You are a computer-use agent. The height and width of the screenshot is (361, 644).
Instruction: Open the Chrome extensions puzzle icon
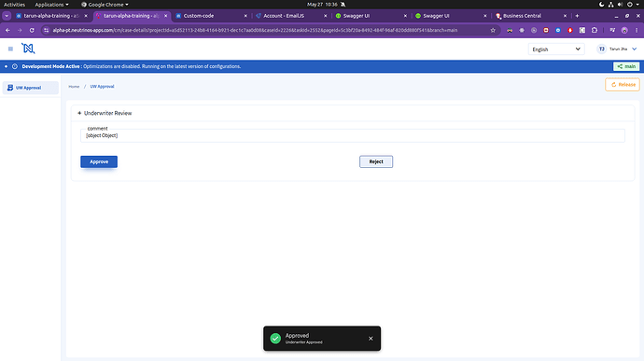point(595,30)
